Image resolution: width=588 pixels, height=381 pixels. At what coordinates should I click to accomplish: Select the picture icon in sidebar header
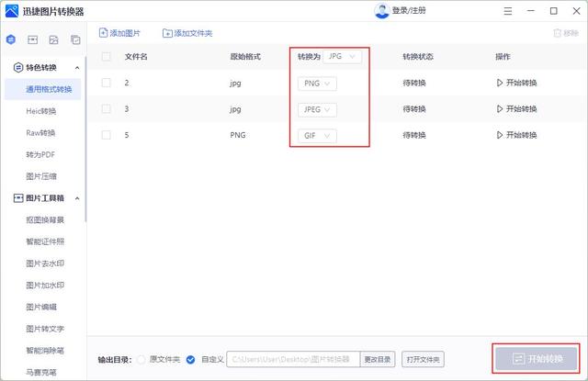tap(53, 39)
